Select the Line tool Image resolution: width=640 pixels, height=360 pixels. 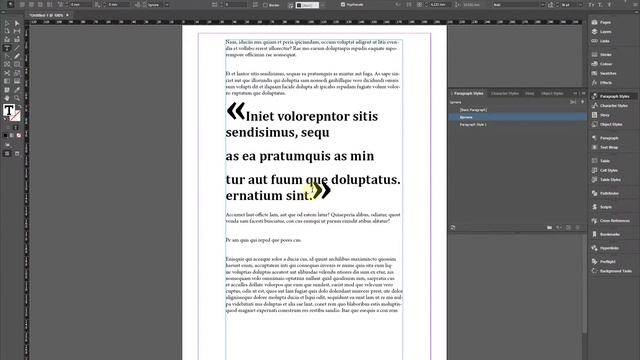coord(17,48)
